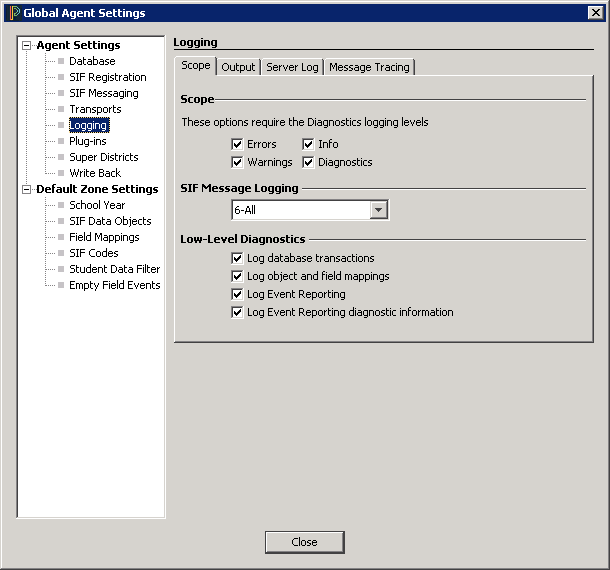Select the Plug-ins tree item

click(88, 141)
